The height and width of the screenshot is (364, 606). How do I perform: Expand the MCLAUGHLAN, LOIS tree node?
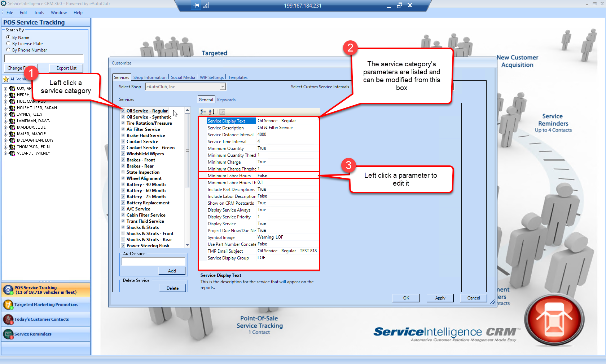(5, 141)
